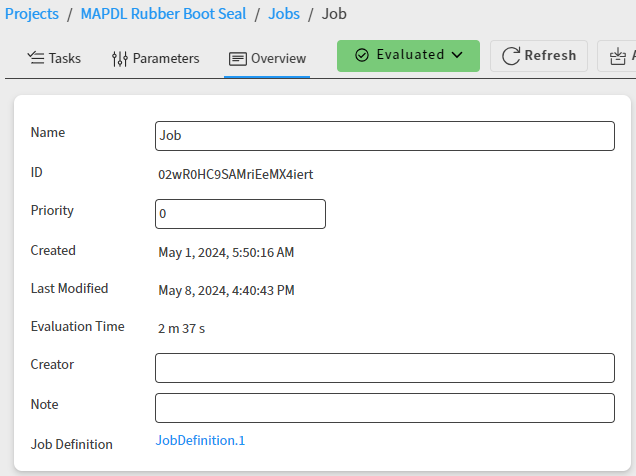Click the Parameters sliders icon
Viewport: 636px width, 476px height.
pyautogui.click(x=120, y=59)
